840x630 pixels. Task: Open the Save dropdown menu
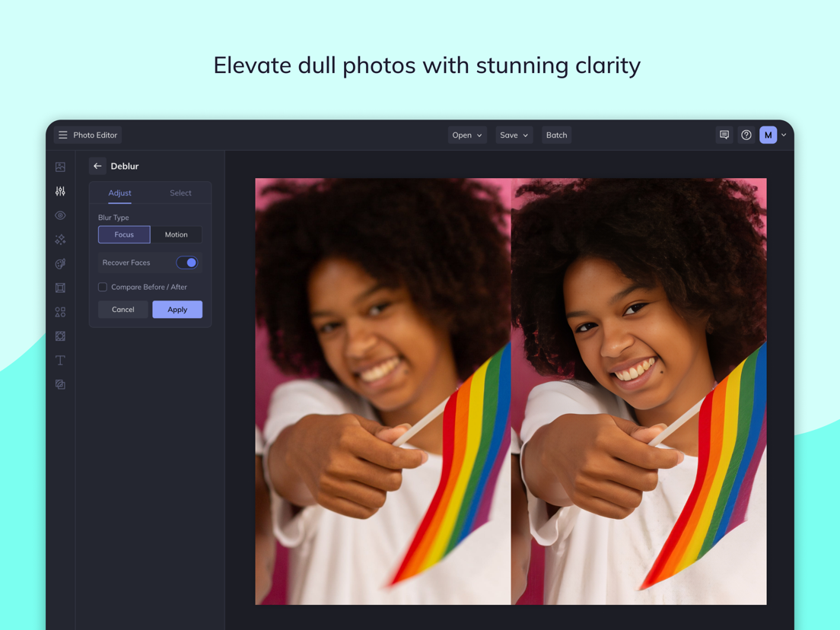[514, 135]
